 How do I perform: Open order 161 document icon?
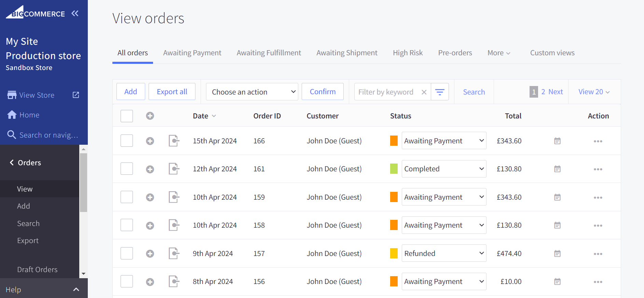click(x=174, y=169)
